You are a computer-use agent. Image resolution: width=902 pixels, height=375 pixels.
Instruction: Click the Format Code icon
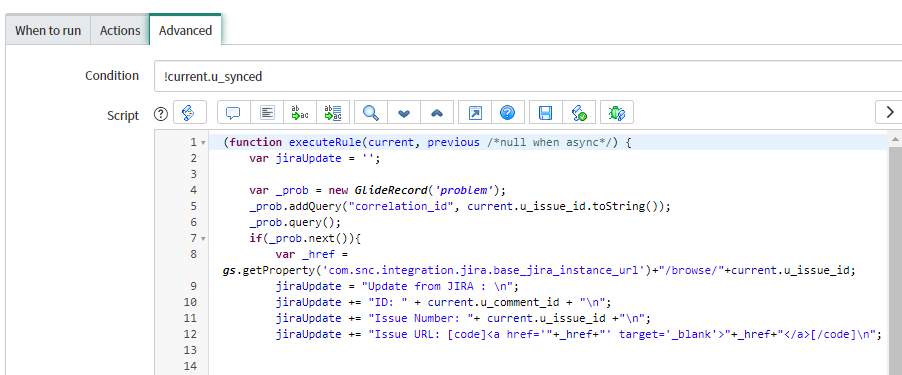267,112
